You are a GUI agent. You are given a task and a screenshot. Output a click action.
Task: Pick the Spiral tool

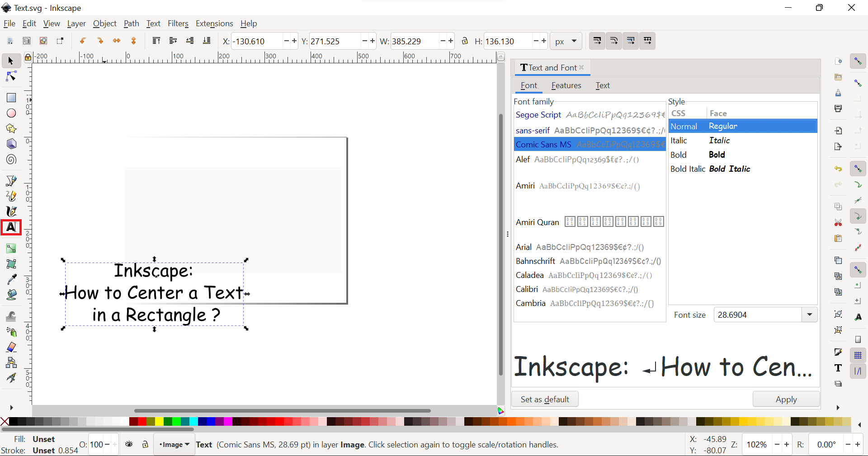tap(11, 159)
